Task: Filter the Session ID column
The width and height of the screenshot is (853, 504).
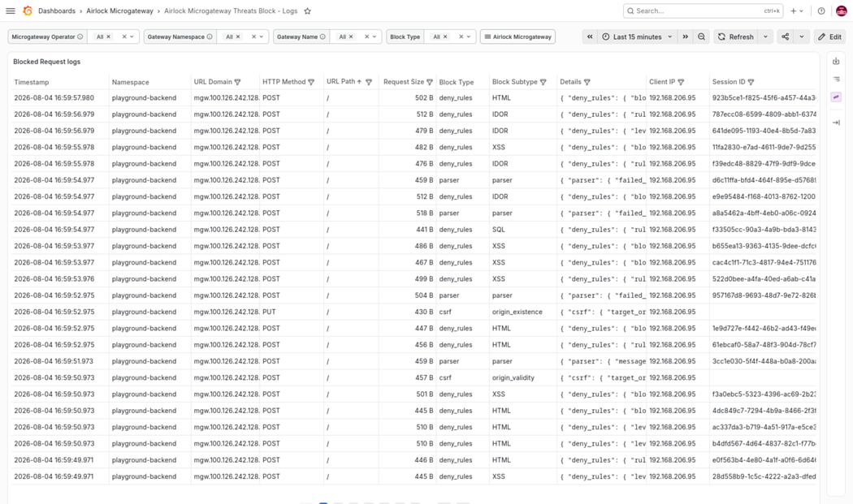Action: click(x=751, y=82)
